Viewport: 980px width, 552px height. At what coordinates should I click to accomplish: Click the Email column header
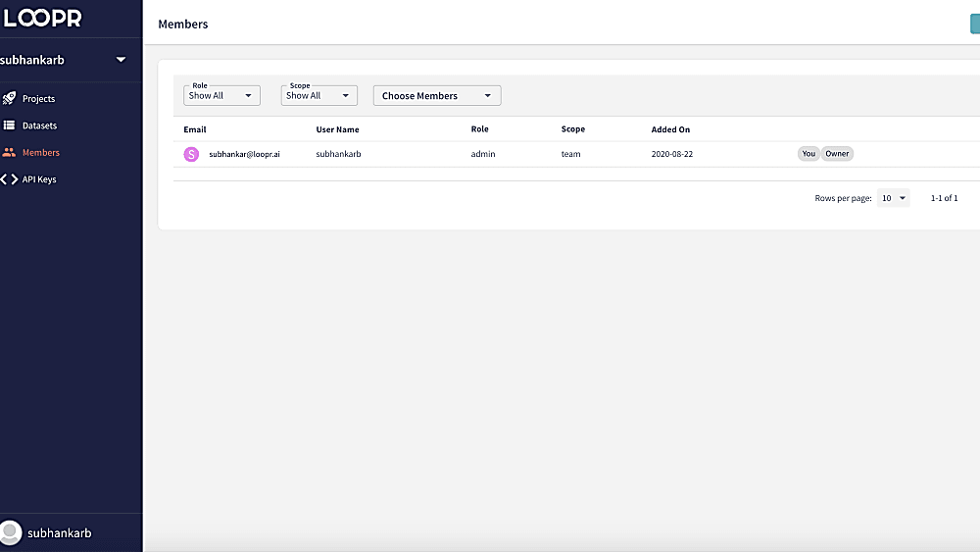click(195, 129)
